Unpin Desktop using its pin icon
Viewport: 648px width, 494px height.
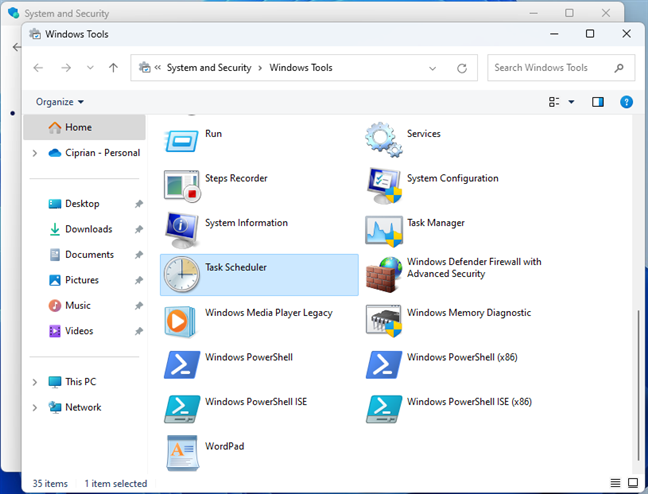139,204
